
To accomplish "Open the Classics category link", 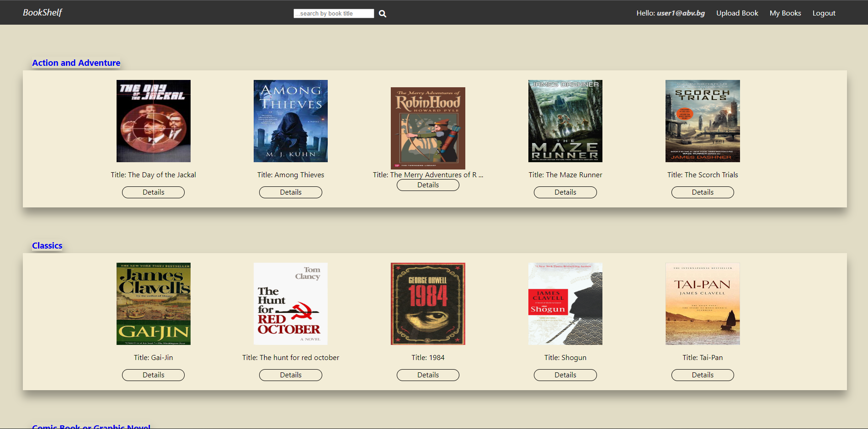I will [x=47, y=246].
